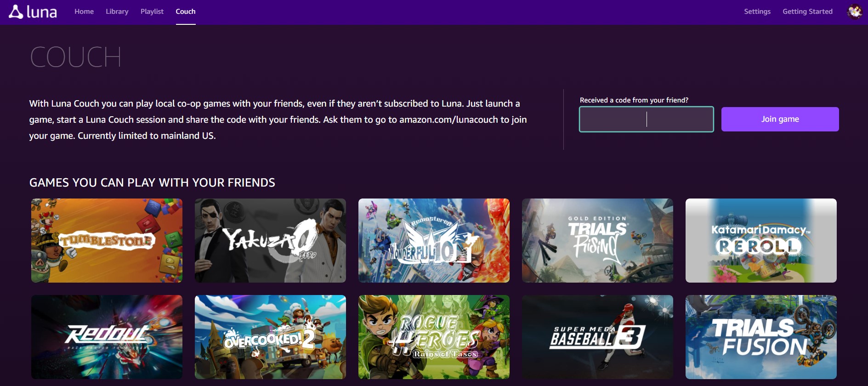Viewport: 868px width, 386px height.
Task: Open the Super Mega Baseball 3 tile
Action: pos(597,337)
